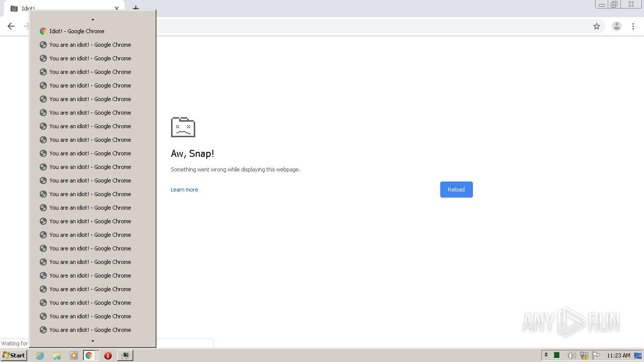
Task: Open the volume speaker control in tray
Action: point(572,355)
